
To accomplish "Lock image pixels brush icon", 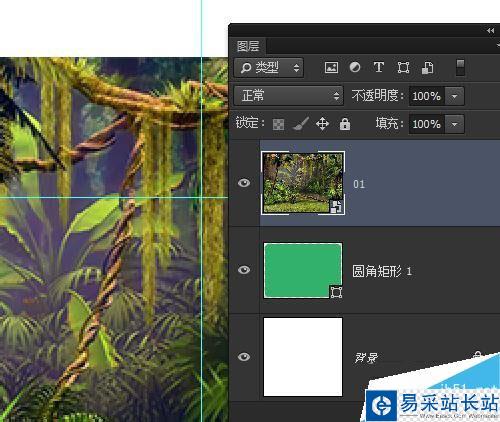I will pyautogui.click(x=301, y=124).
